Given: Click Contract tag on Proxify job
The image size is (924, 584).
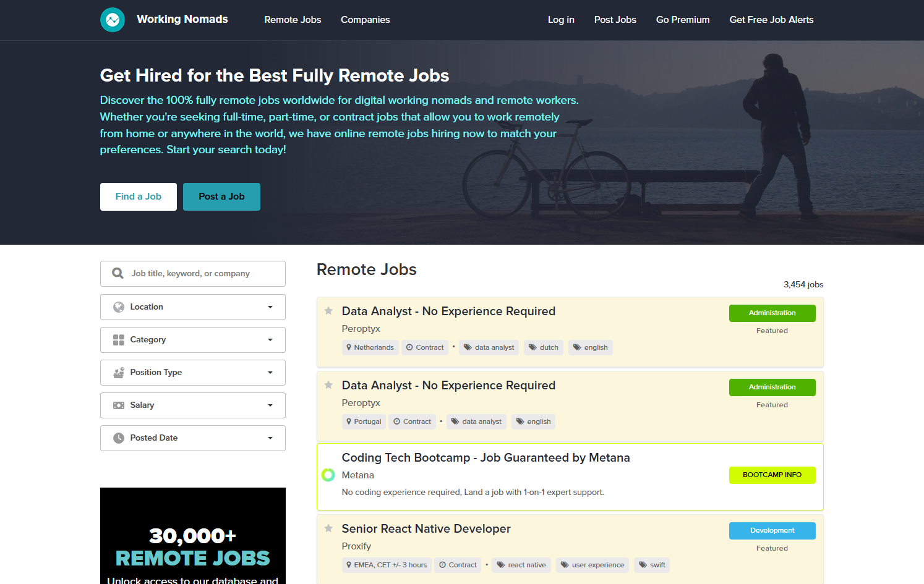Looking at the screenshot, I should point(458,565).
